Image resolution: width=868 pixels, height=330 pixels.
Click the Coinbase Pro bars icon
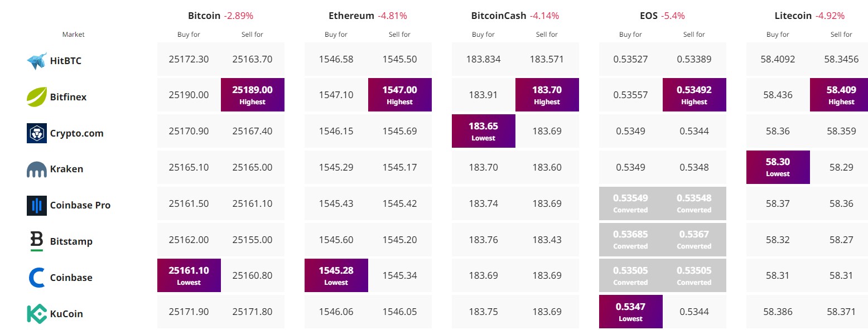pos(37,205)
